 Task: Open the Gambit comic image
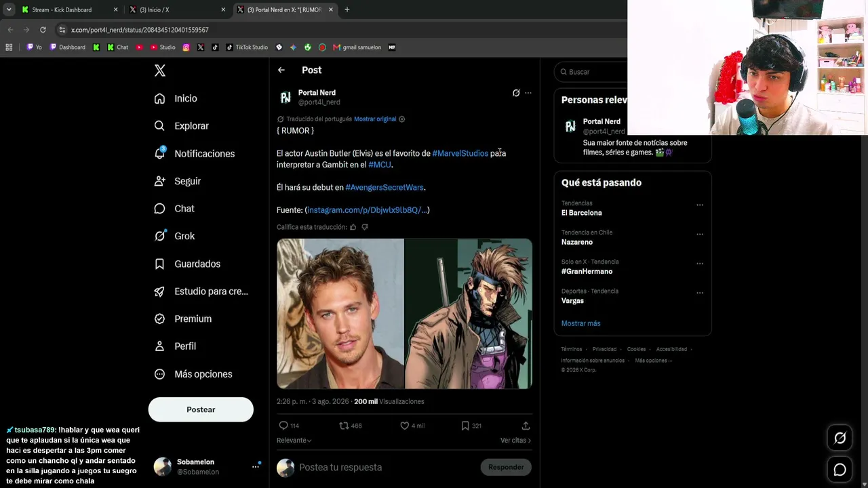[x=469, y=314]
